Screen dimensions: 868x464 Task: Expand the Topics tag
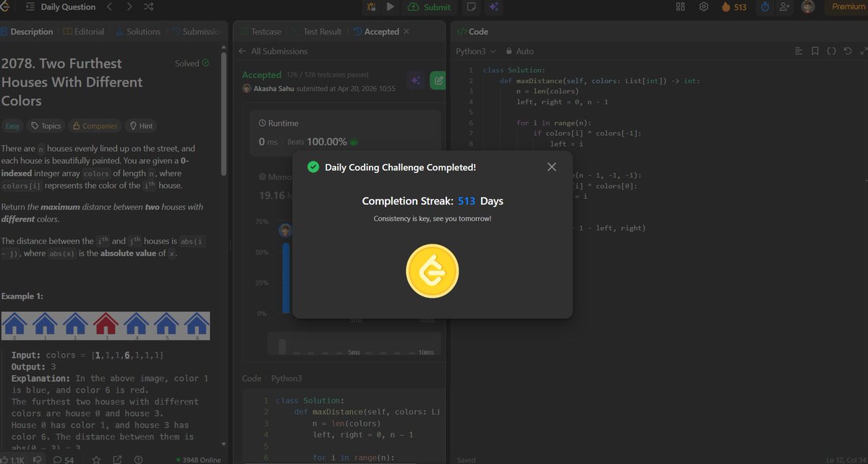tap(46, 126)
